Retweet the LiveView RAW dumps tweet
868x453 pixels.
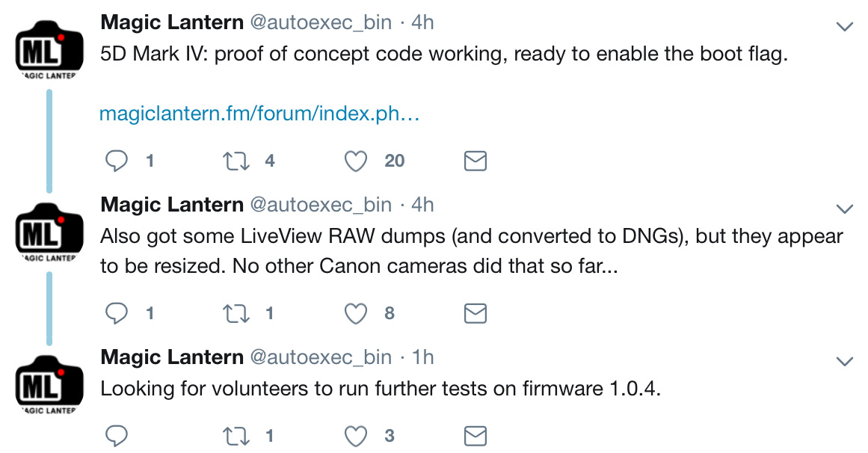coord(236,313)
